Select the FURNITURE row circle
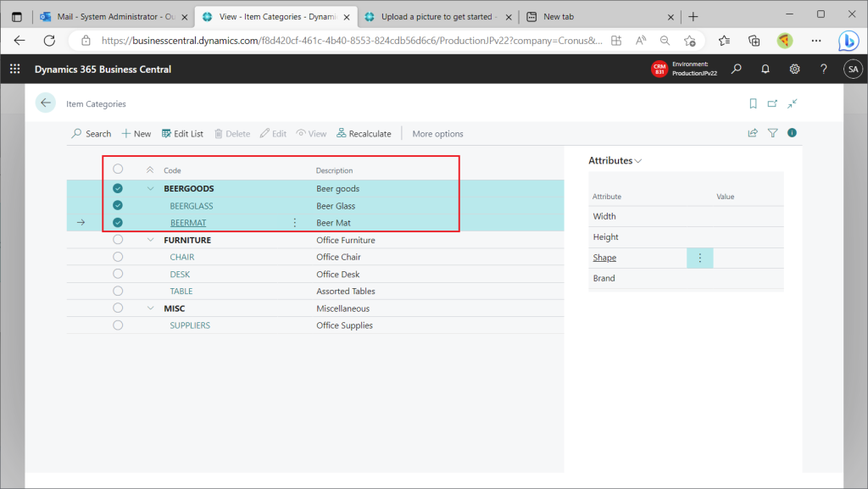The image size is (868, 489). [118, 240]
